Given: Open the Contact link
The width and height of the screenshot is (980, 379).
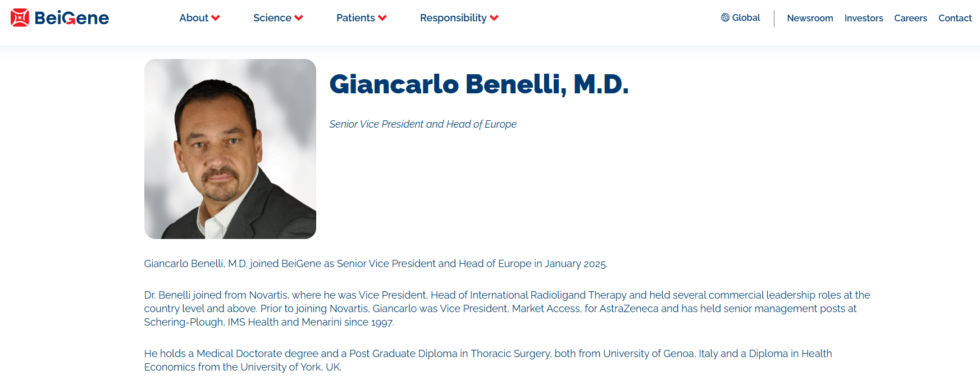Looking at the screenshot, I should point(955,18).
